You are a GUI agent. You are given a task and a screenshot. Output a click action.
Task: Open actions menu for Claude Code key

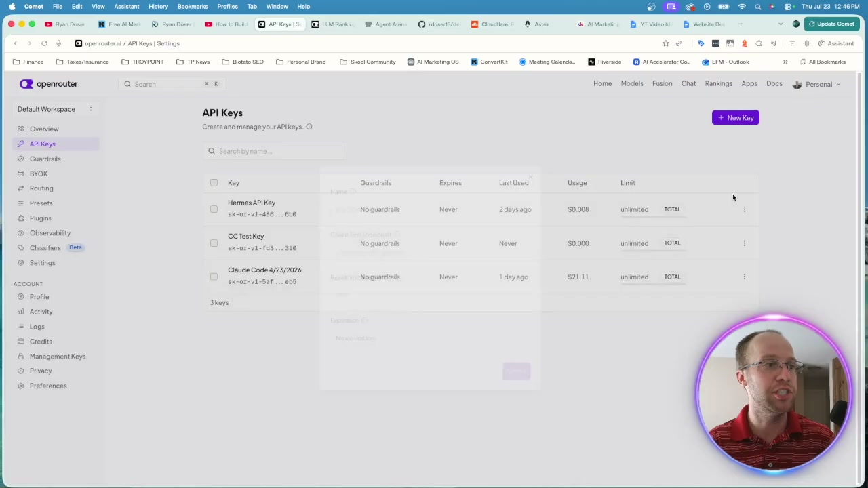(744, 277)
